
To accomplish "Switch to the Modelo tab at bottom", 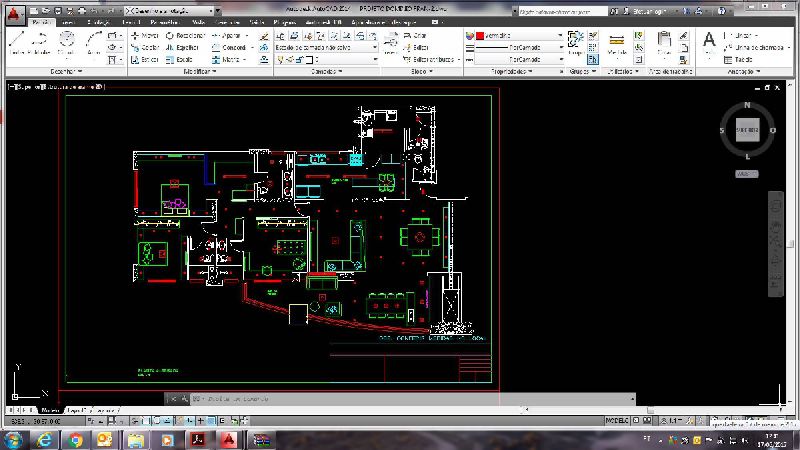I will coord(50,410).
